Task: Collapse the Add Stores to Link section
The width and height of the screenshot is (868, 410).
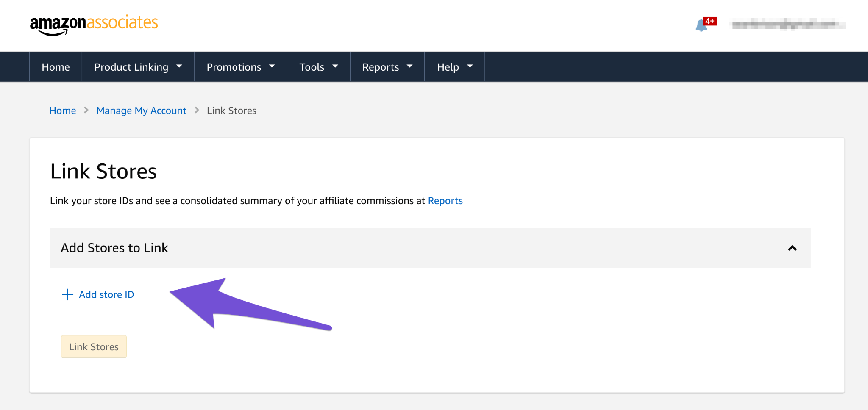Action: coord(792,248)
